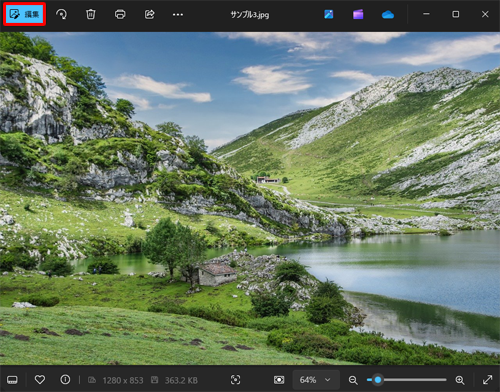
Task: Enter full screen with expand arrows icon
Action: (488, 380)
